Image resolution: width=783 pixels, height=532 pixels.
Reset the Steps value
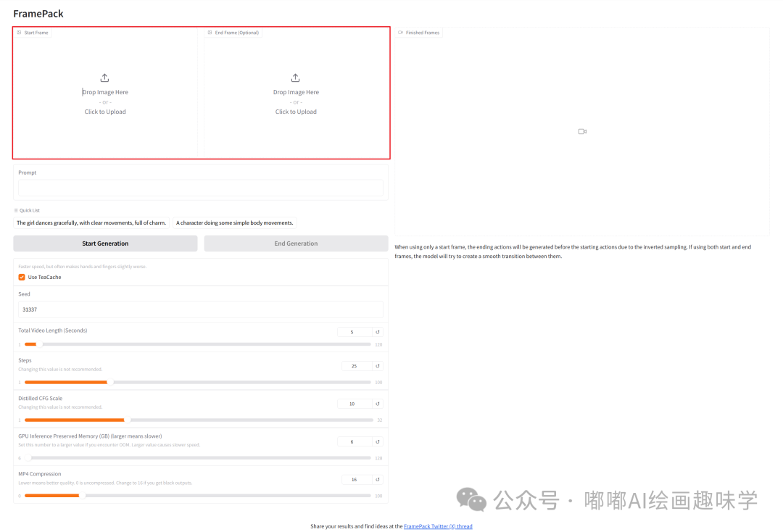(x=378, y=366)
